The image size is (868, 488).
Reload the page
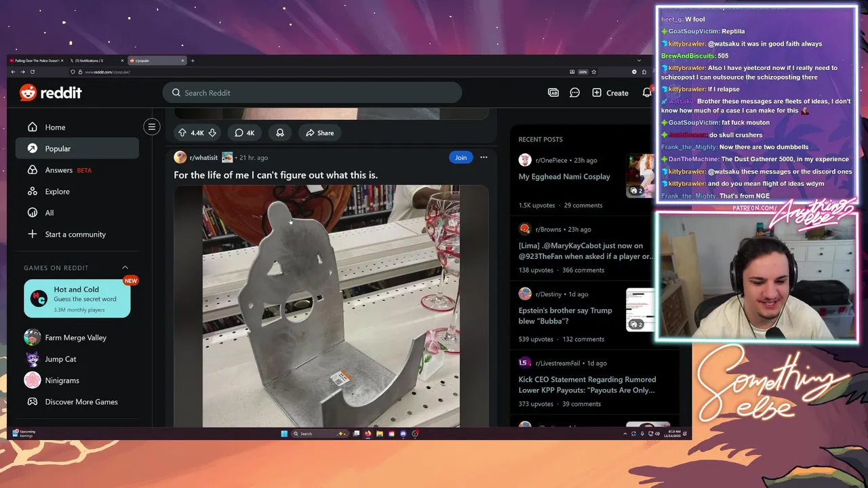click(x=32, y=72)
